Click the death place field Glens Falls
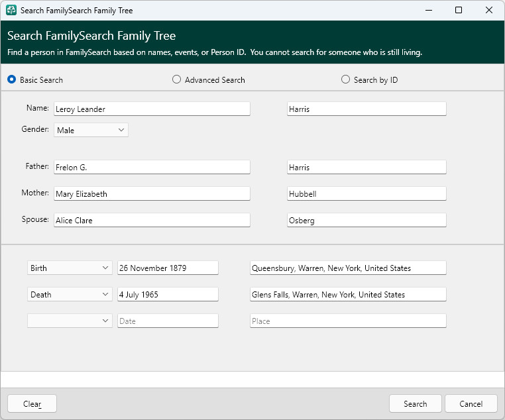Image resolution: width=505 pixels, height=420 pixels. 348,294
